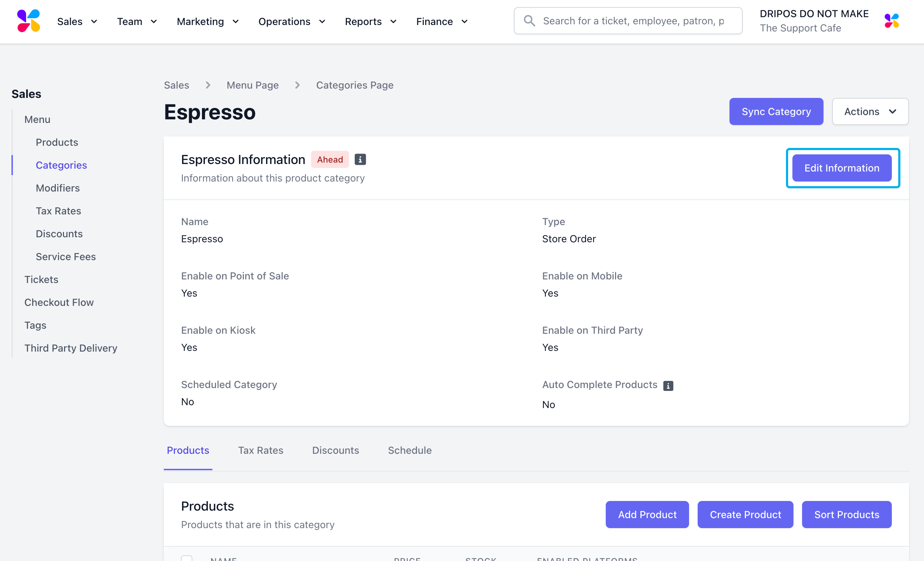Click breadcrumb chevron after Menu Page
This screenshot has width=924, height=561.
298,85
